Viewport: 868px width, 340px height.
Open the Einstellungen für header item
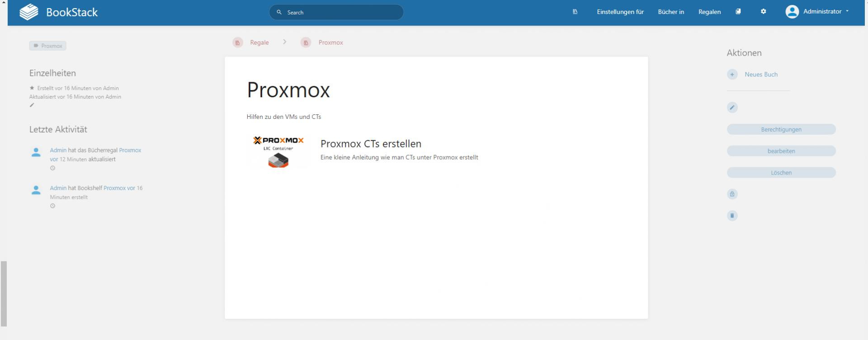coord(620,12)
